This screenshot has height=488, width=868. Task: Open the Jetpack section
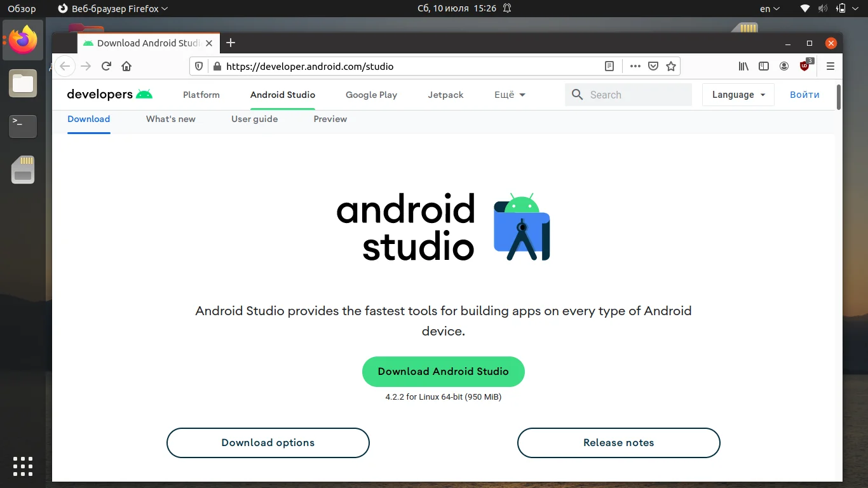[445, 95]
